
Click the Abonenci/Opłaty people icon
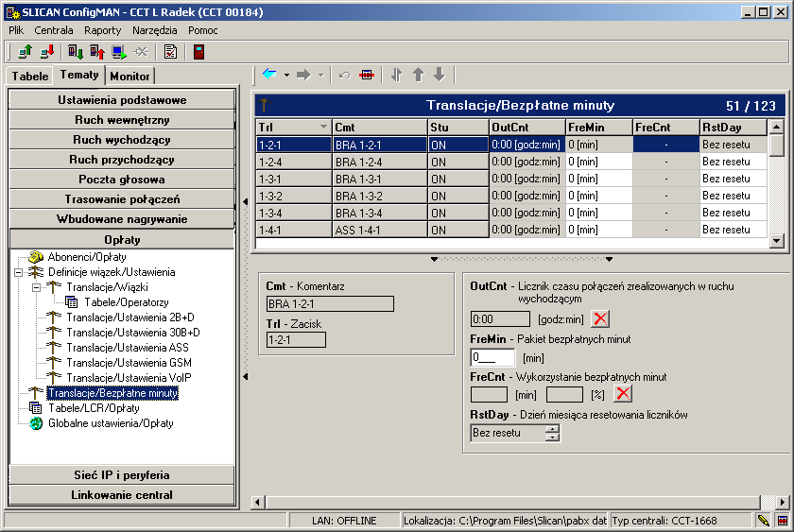pos(36,257)
